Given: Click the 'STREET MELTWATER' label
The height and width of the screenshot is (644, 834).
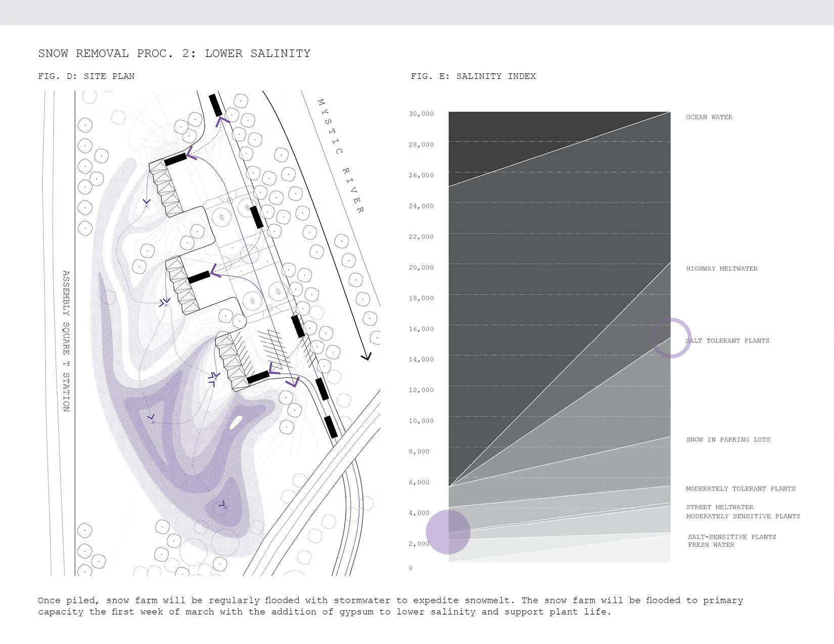Looking at the screenshot, I should pos(720,507).
